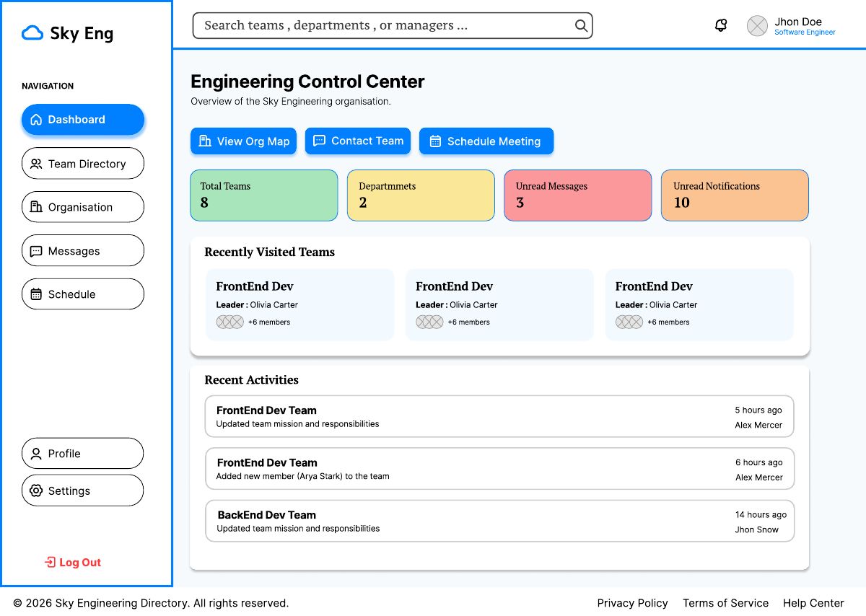Click the building icon beside Organisation
Image resolution: width=866 pixels, height=616 pixels.
click(35, 207)
